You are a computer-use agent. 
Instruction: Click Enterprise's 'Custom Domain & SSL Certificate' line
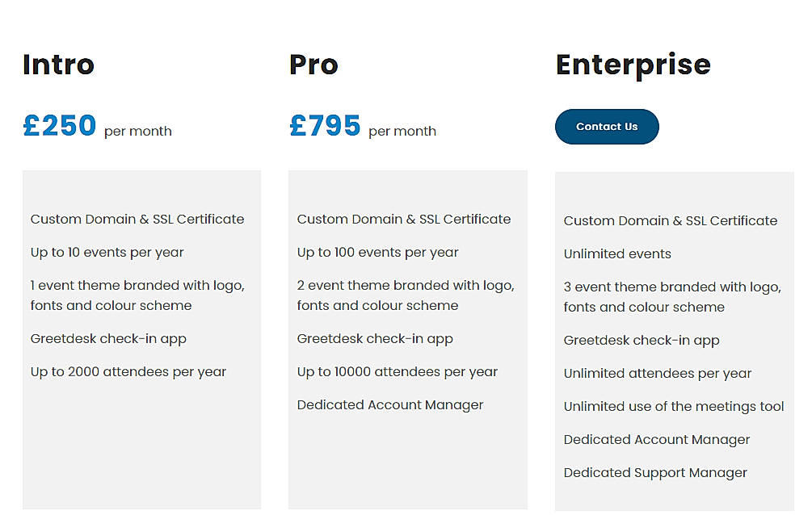[x=671, y=220]
